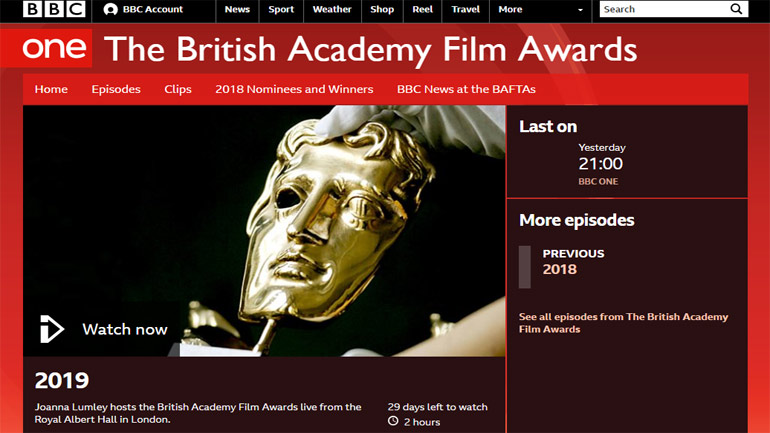
Task: Open the previous 2018 episode
Action: (x=573, y=262)
